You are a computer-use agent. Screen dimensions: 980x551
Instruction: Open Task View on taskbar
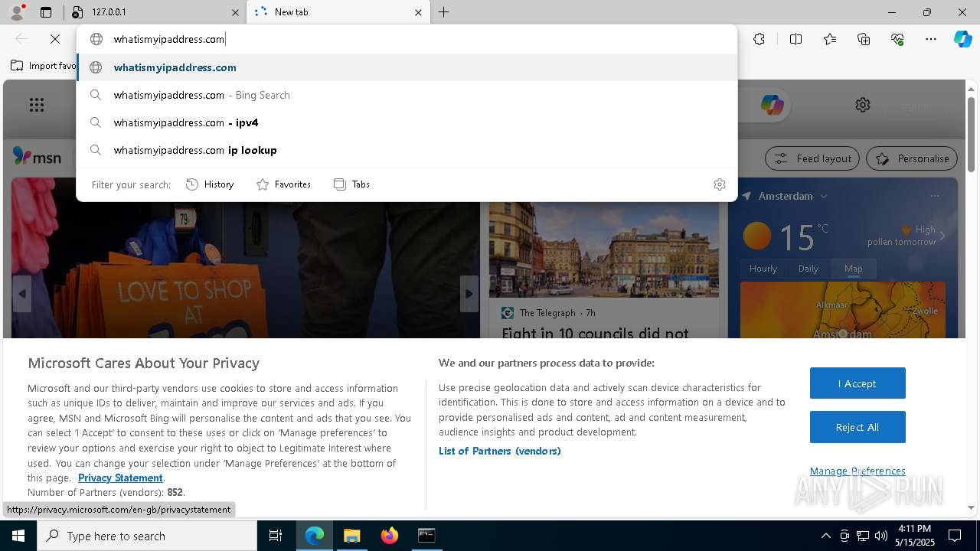[x=276, y=536]
